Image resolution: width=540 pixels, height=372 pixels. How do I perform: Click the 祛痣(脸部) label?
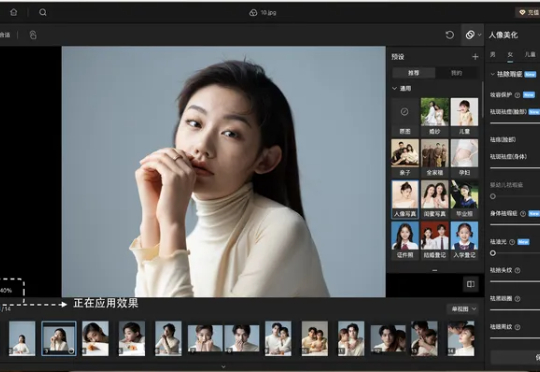pyautogui.click(x=503, y=140)
